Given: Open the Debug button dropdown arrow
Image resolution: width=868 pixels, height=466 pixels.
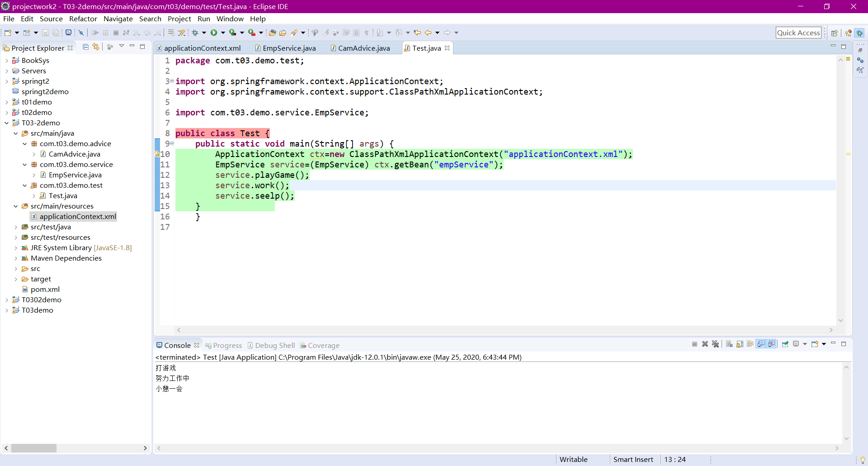Looking at the screenshot, I should click(x=204, y=33).
